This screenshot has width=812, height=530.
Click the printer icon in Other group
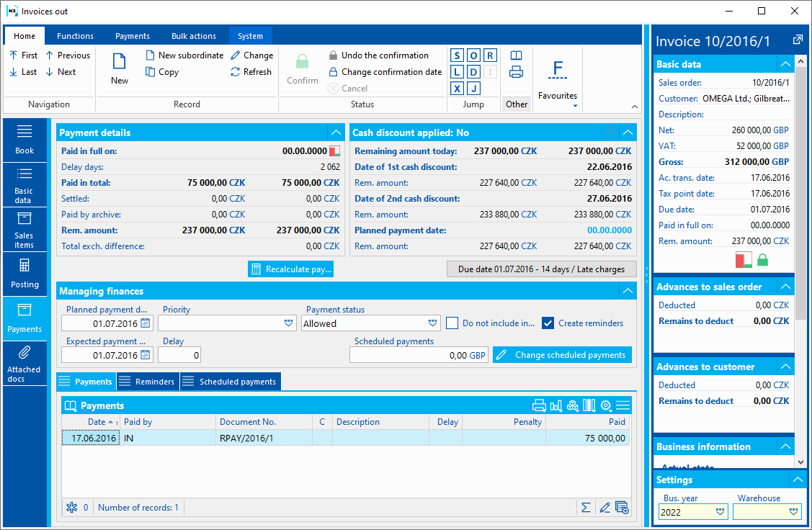coord(517,72)
